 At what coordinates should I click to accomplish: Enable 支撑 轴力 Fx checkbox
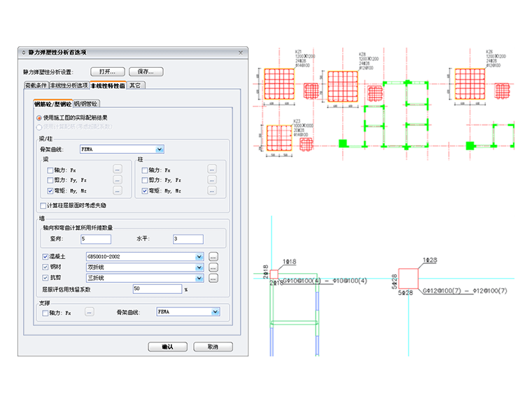pyautogui.click(x=45, y=313)
